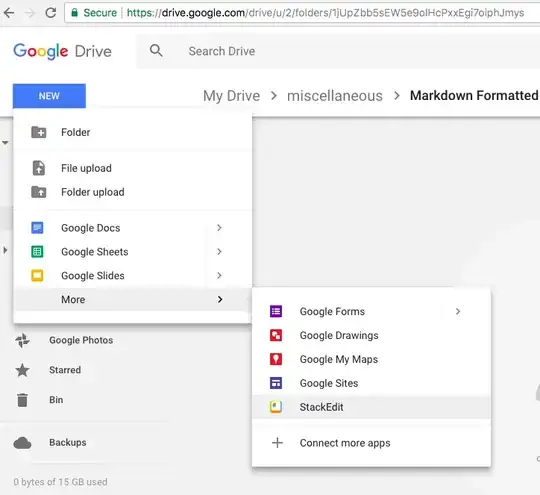The image size is (540, 495).
Task: Select Folder upload menu entry
Action: coord(133,192)
